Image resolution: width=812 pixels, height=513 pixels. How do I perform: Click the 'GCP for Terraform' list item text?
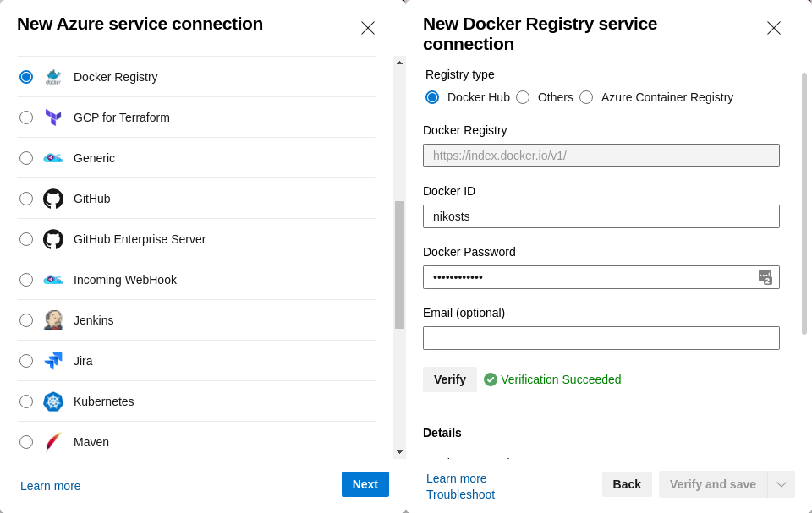coord(122,117)
